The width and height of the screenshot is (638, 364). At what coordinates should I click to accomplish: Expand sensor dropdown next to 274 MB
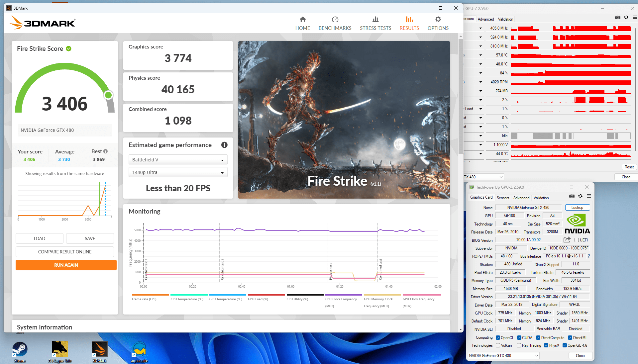pyautogui.click(x=480, y=91)
